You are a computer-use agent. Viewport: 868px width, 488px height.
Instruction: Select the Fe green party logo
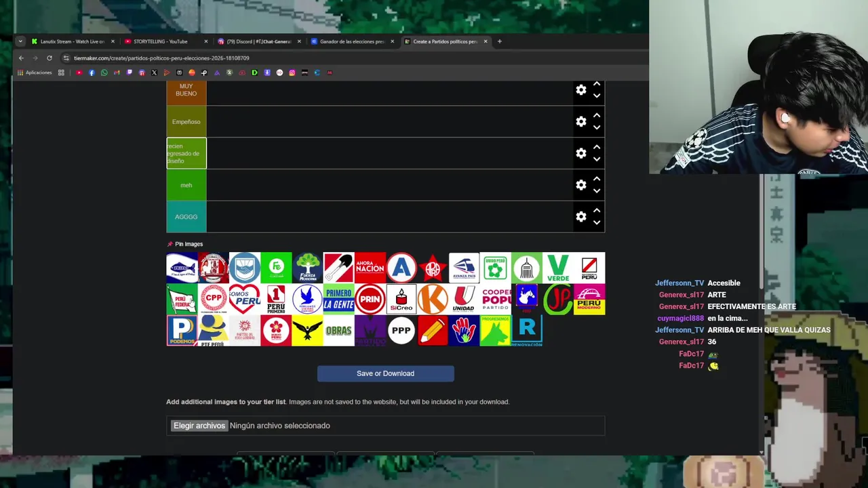click(x=276, y=268)
